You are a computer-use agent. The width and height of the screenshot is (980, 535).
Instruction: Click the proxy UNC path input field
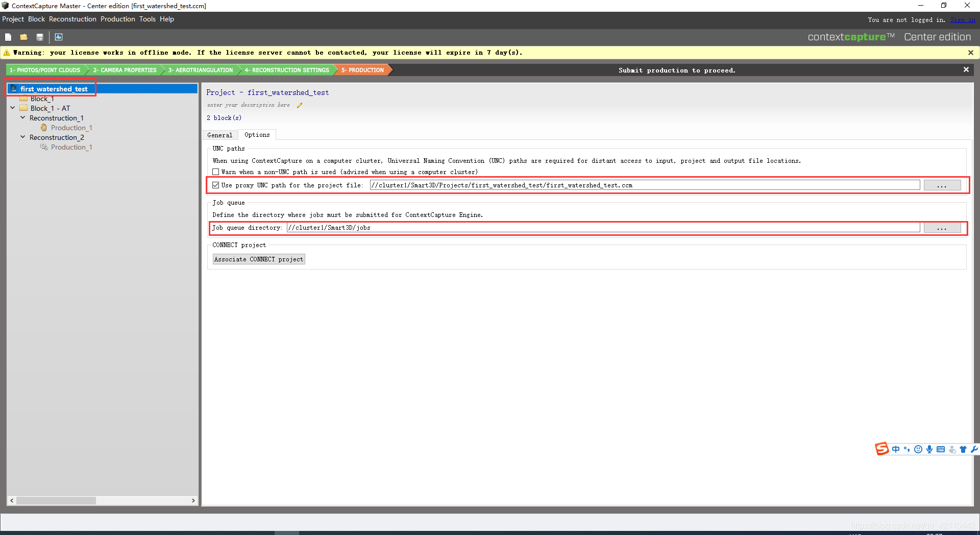tap(645, 185)
